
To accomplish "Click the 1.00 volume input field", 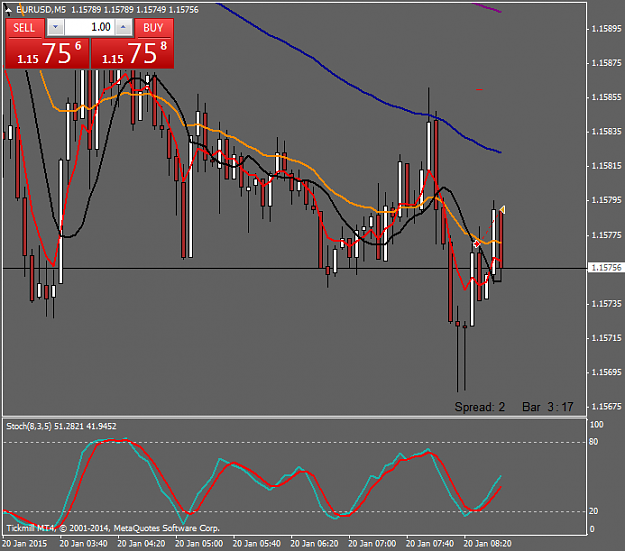I will (x=89, y=28).
